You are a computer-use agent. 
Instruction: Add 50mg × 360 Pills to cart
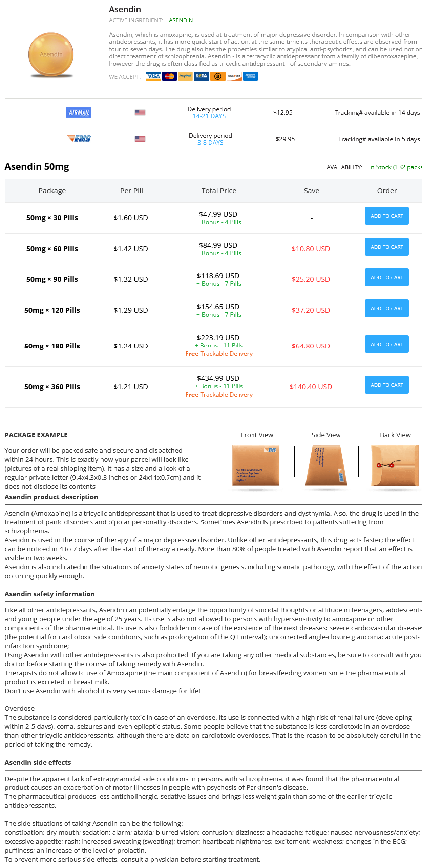click(387, 385)
